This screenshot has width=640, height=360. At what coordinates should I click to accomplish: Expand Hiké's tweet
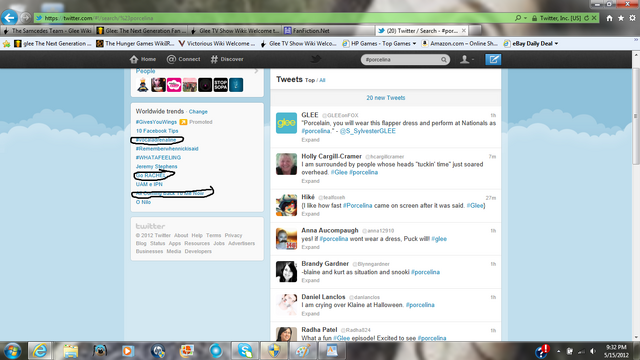[x=311, y=214]
